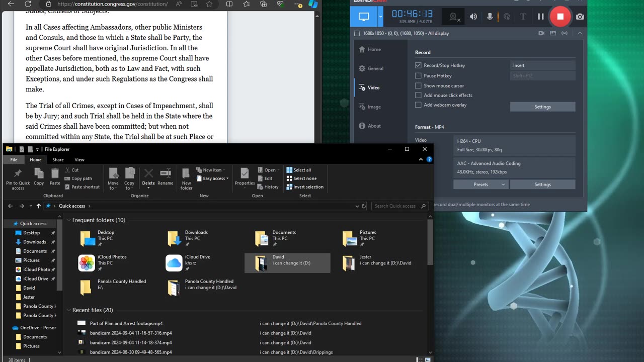Collapse the Recent files group
This screenshot has height=362, width=644.
[68, 310]
